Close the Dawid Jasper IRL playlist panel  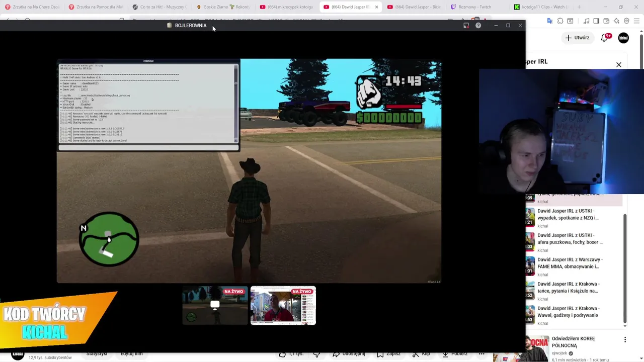pyautogui.click(x=619, y=65)
